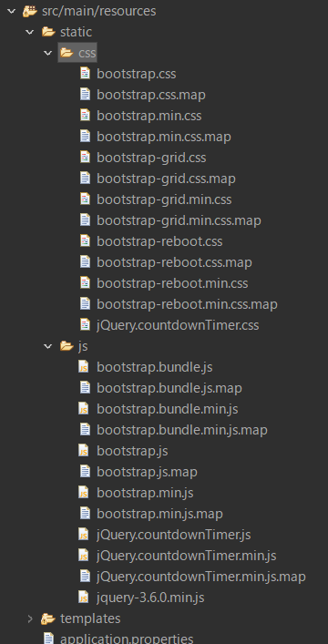Select the highlighted css folder label
This screenshot has height=644, width=328.
click(x=87, y=53)
